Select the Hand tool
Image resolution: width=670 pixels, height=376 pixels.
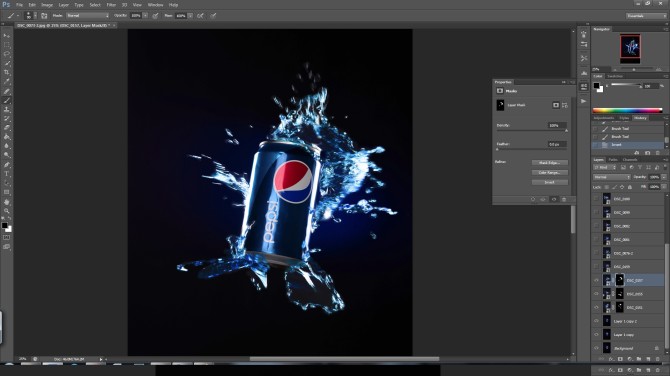click(x=6, y=202)
